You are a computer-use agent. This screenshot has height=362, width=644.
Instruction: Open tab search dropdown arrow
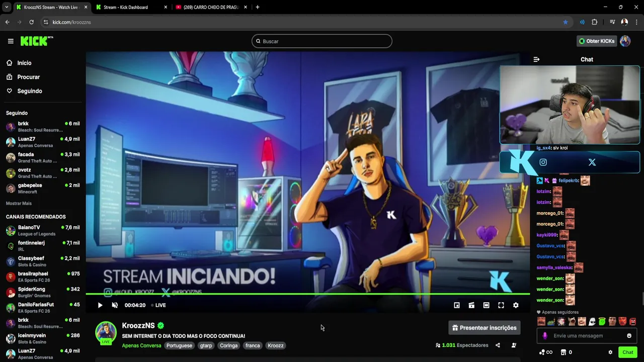coord(7,7)
